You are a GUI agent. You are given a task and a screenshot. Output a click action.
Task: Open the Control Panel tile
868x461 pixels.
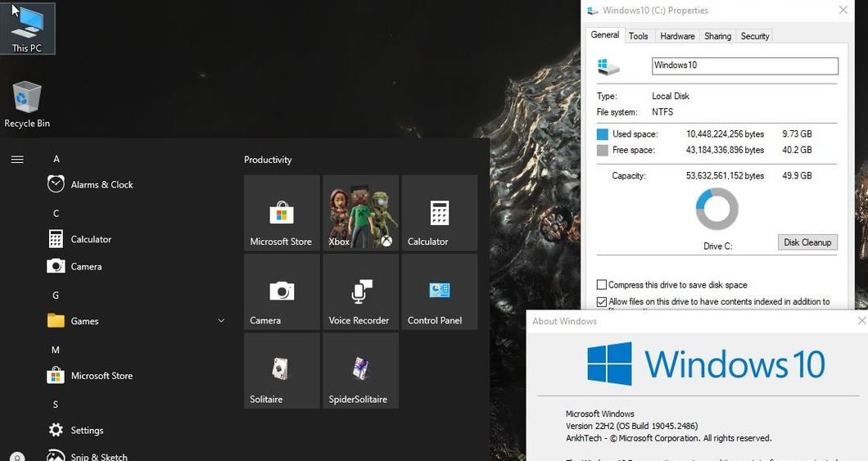coord(440,292)
